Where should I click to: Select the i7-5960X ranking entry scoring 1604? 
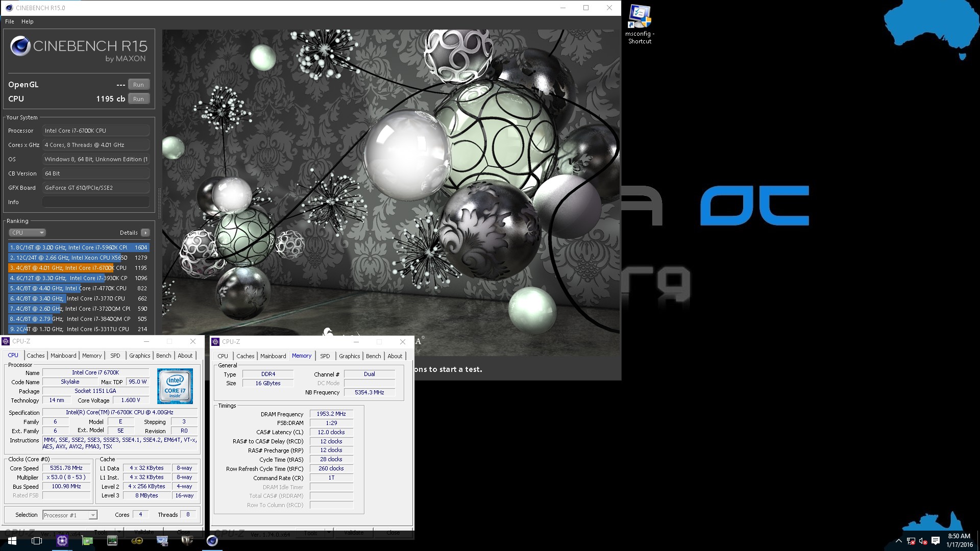point(79,247)
